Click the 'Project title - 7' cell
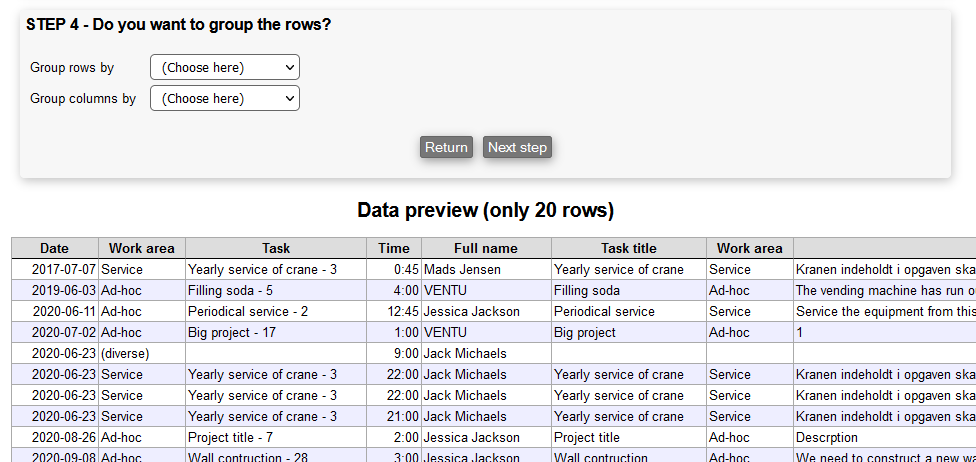The height and width of the screenshot is (462, 976). pos(230,437)
